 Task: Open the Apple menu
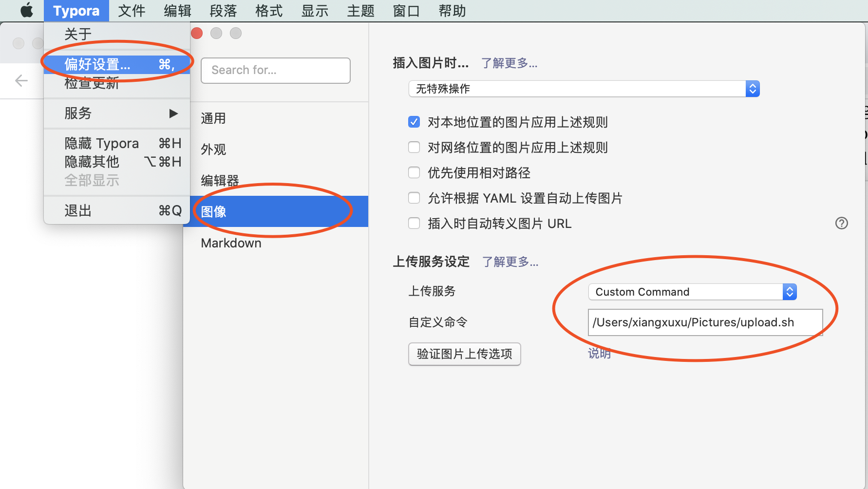(x=27, y=10)
